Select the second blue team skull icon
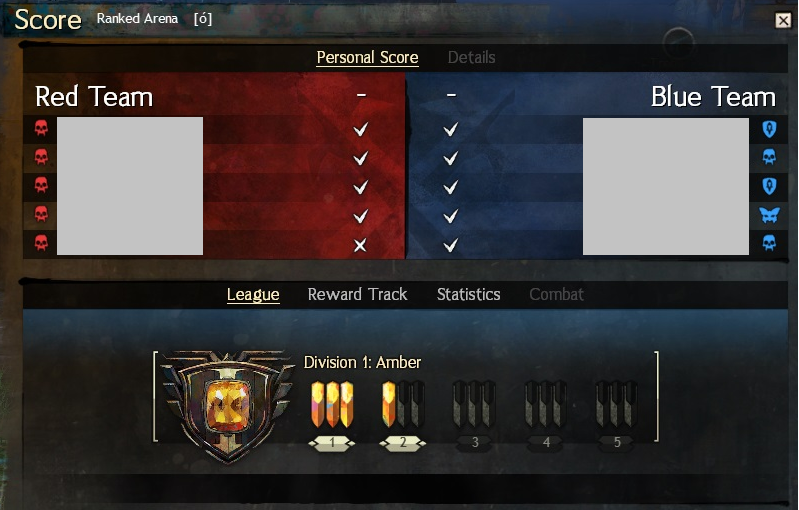 tap(769, 156)
